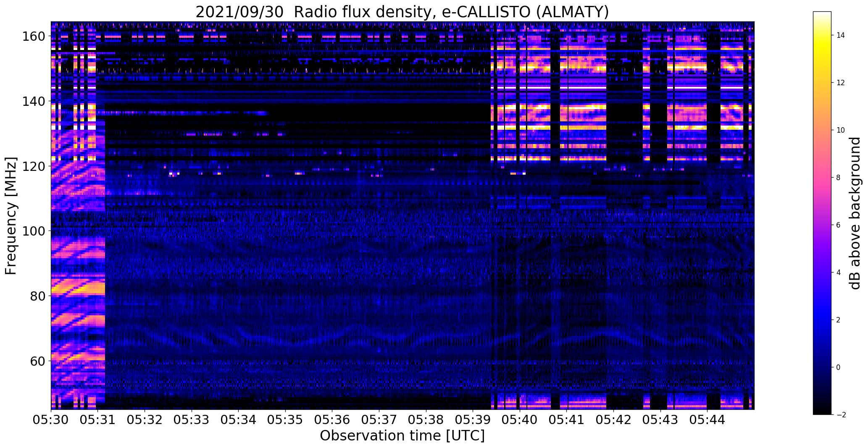
Task: Click the 'Frequency [MHz]' axis label
Action: 11,216
